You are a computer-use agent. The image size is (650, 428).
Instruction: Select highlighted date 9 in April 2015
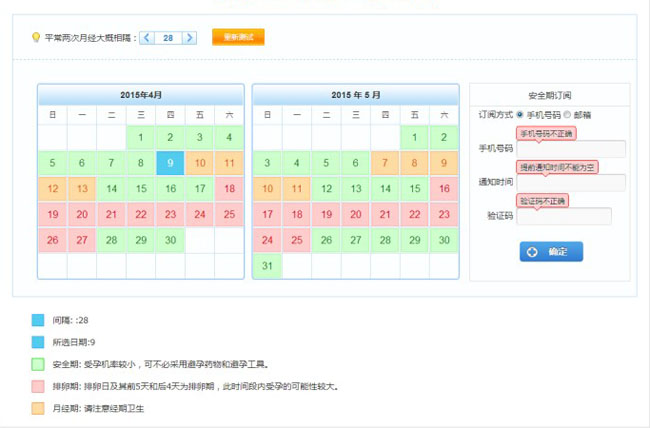171,162
